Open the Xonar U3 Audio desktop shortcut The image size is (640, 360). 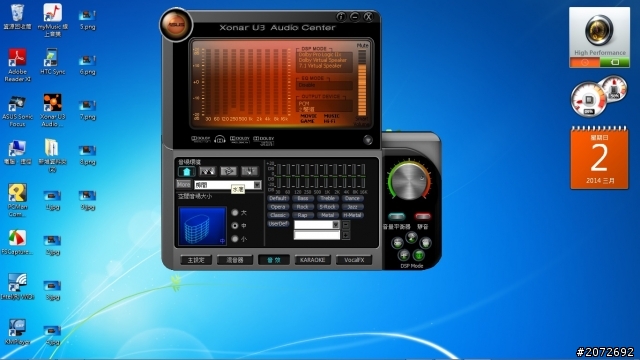pyautogui.click(x=53, y=111)
